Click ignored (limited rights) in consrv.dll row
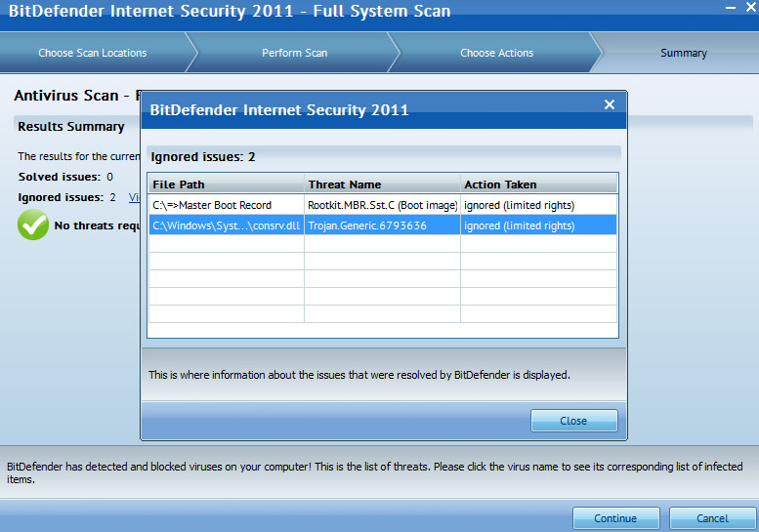Screen dimensions: 759x532 [520, 225]
